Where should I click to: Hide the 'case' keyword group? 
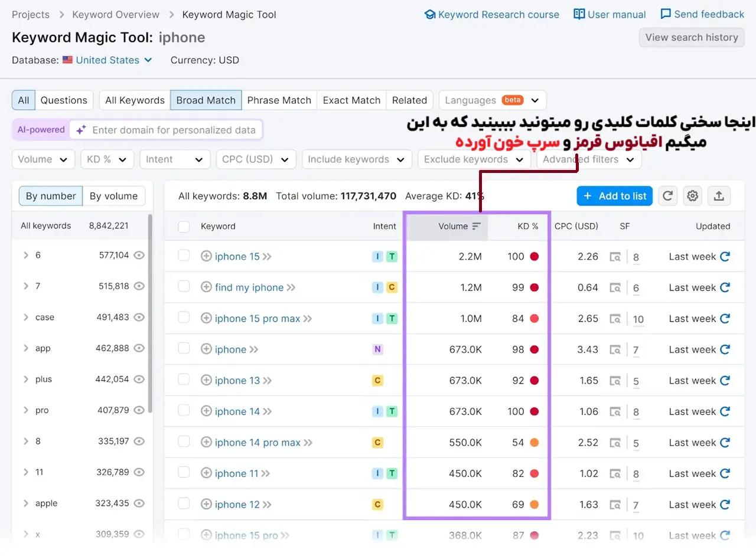(139, 317)
